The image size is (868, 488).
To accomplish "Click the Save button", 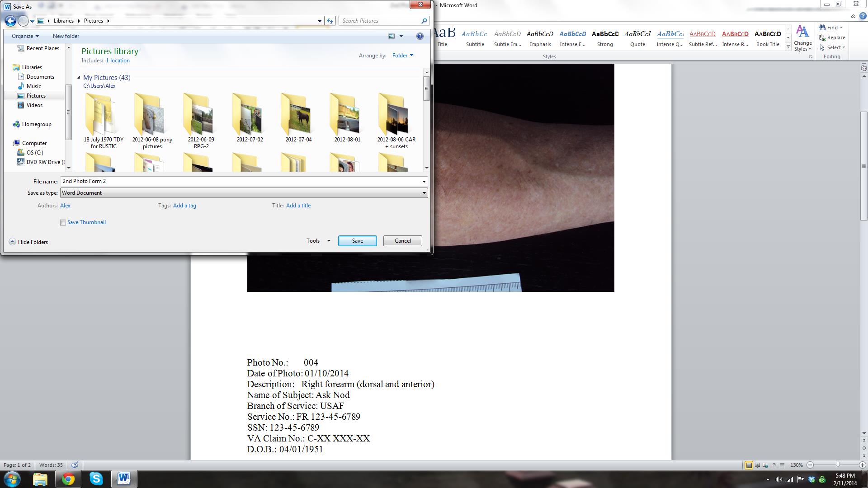I will click(x=357, y=241).
